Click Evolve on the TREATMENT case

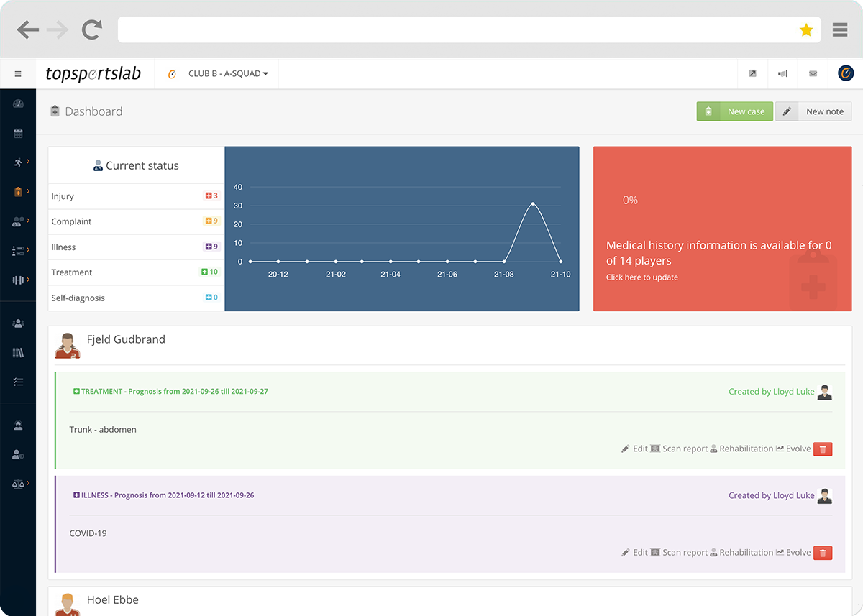point(793,449)
